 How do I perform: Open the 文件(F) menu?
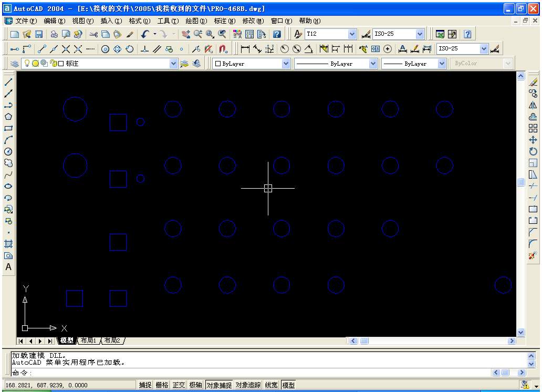click(x=26, y=21)
